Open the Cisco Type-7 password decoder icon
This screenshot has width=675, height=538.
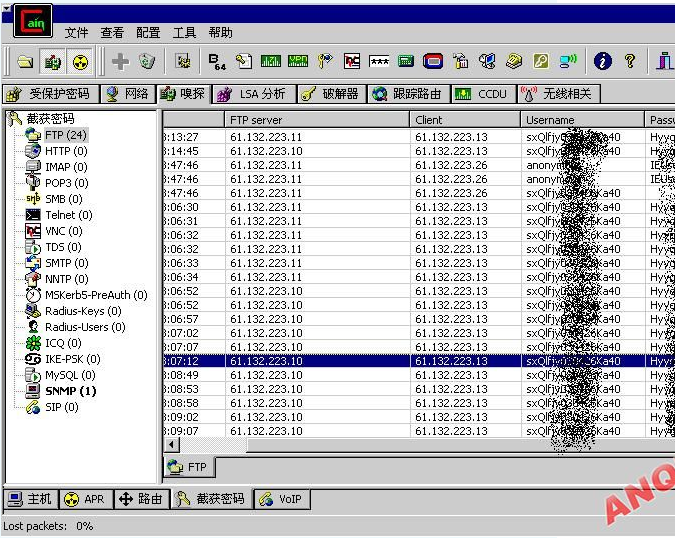tap(271, 62)
